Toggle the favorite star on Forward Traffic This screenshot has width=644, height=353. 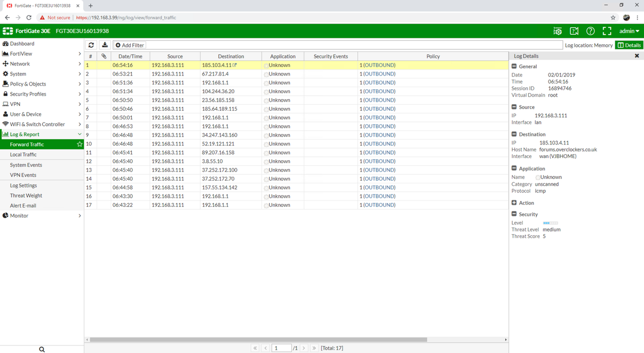(79, 145)
